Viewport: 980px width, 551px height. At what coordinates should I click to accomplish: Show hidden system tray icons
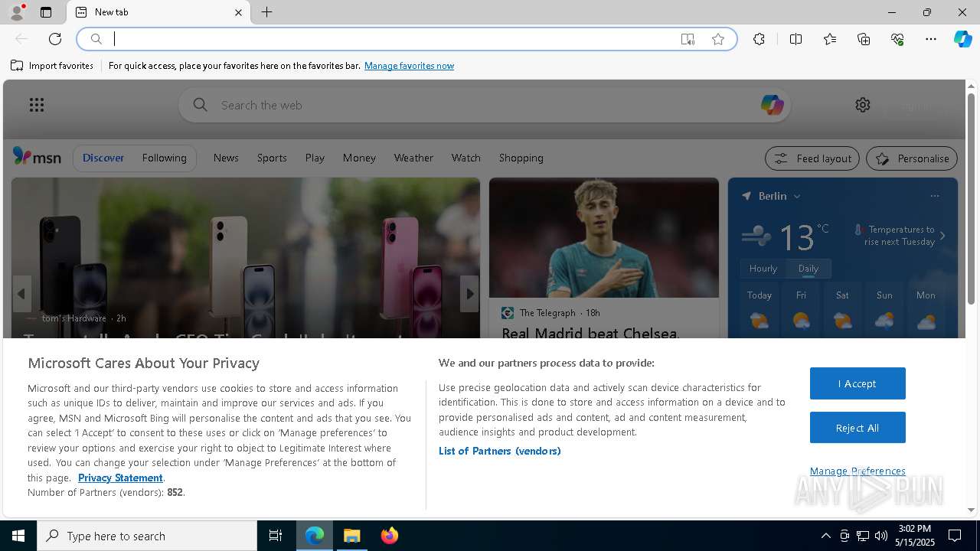(825, 536)
